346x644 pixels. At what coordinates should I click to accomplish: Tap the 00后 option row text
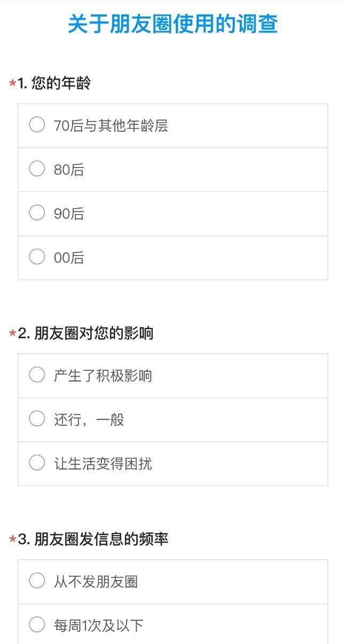(x=69, y=258)
